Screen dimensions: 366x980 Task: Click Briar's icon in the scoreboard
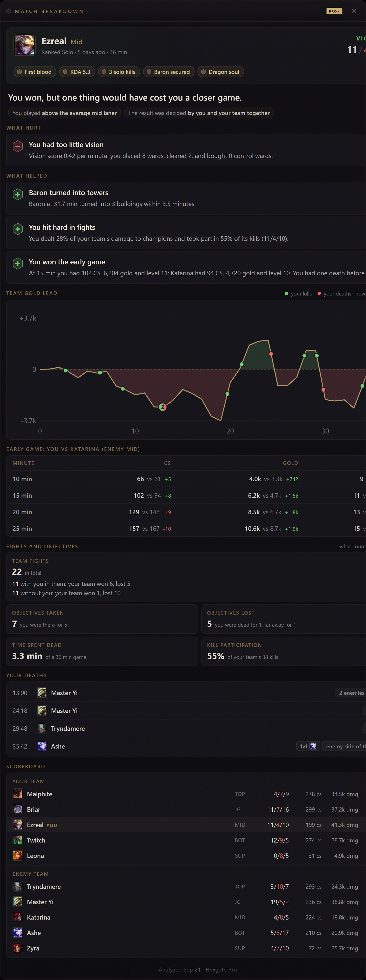(18, 809)
